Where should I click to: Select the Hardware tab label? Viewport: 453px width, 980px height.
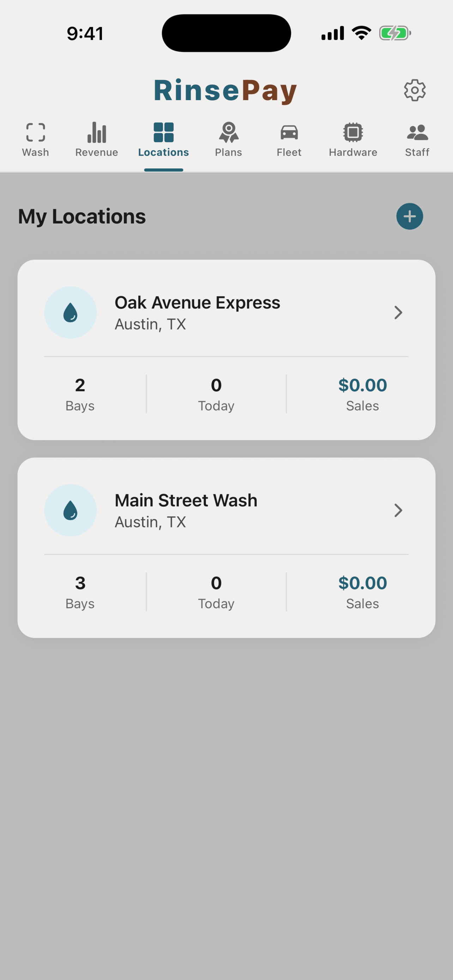(x=352, y=152)
